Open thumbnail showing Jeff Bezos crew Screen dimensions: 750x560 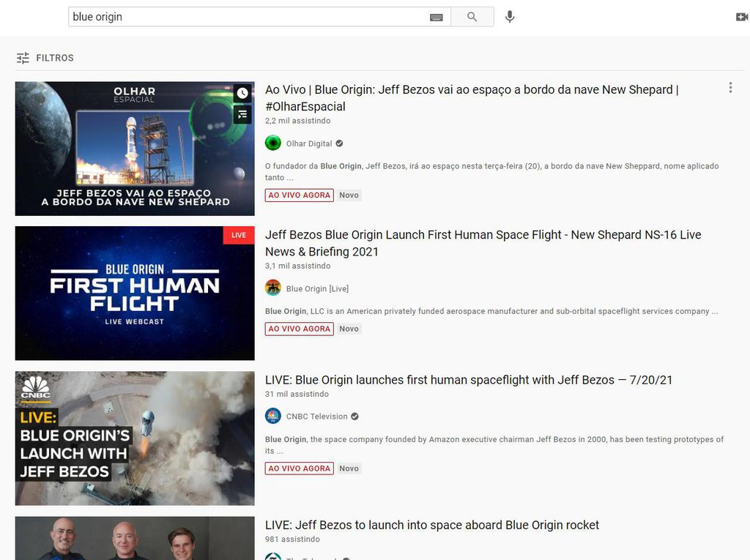(135, 538)
